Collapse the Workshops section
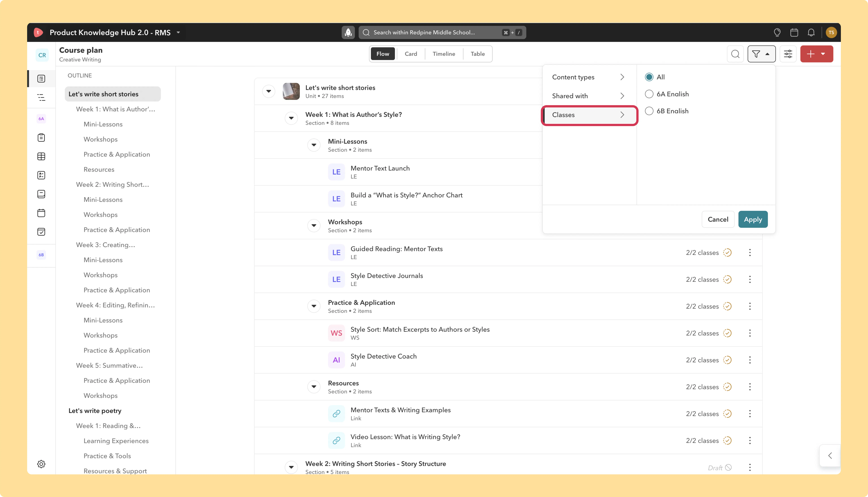Viewport: 868px width, 497px height. click(x=314, y=226)
